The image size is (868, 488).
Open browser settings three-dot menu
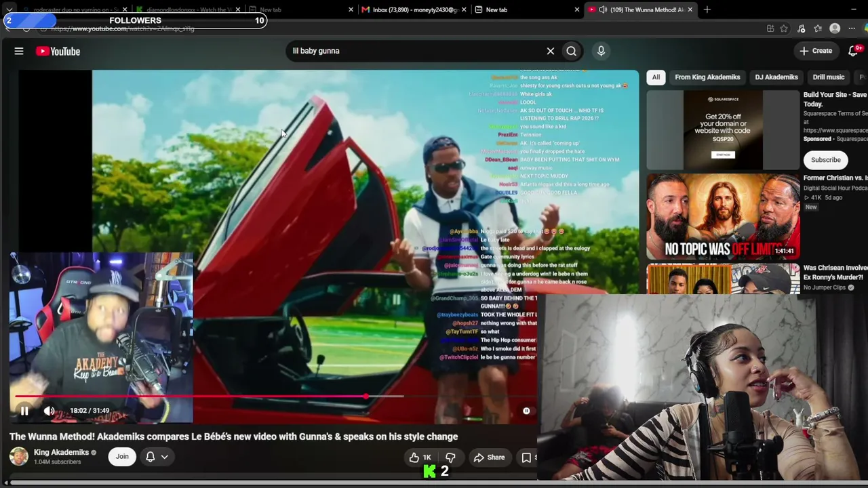click(852, 28)
